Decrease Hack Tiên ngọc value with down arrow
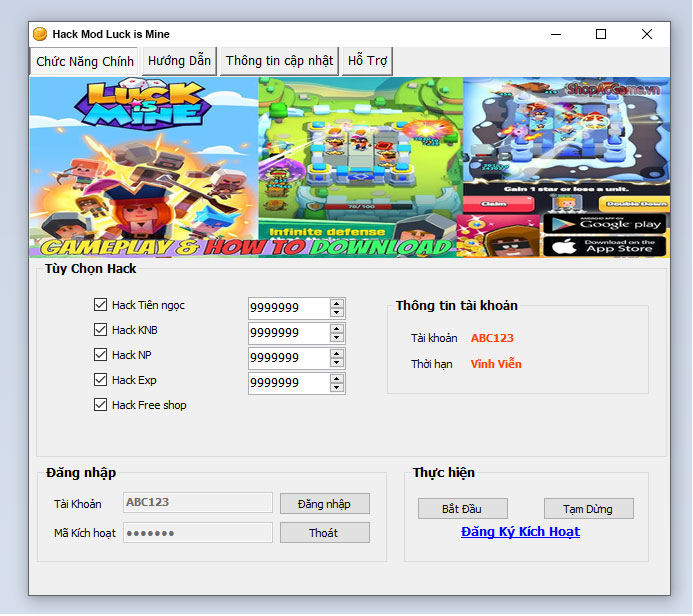Image resolution: width=693 pixels, height=616 pixels. point(337,313)
